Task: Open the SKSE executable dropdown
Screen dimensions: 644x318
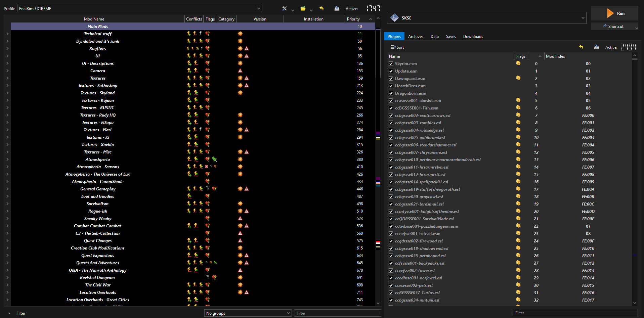Action: pyautogui.click(x=486, y=18)
